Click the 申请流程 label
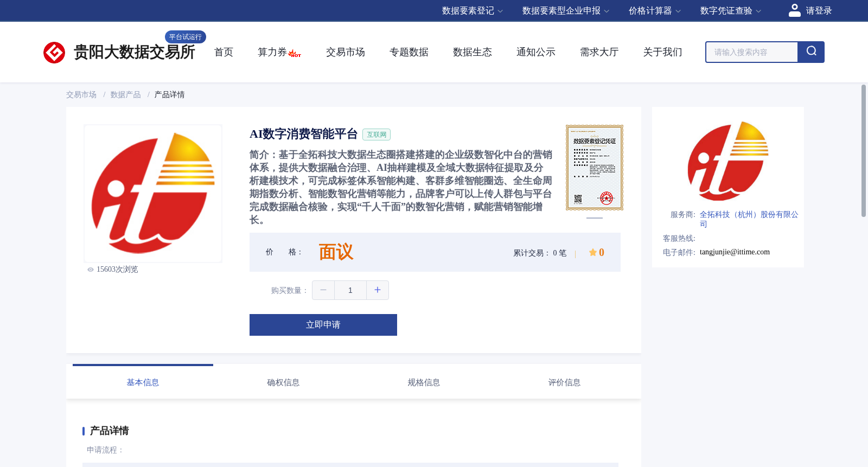 click(106, 450)
